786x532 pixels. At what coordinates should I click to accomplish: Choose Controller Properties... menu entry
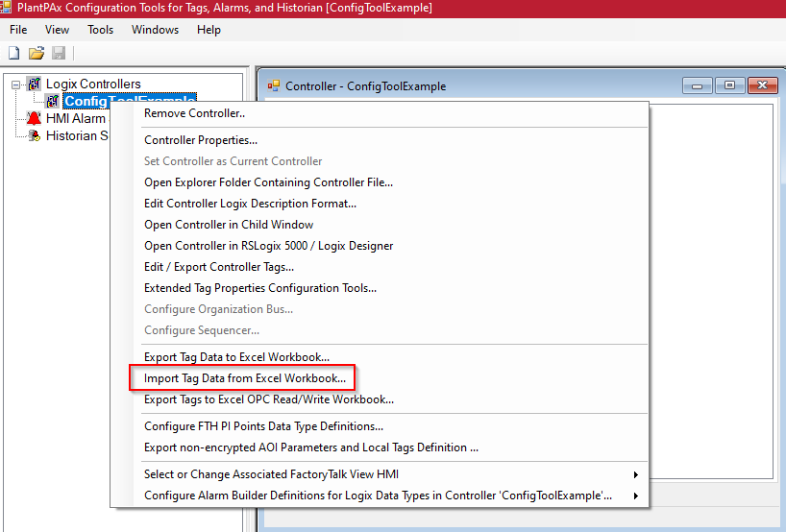coord(201,140)
